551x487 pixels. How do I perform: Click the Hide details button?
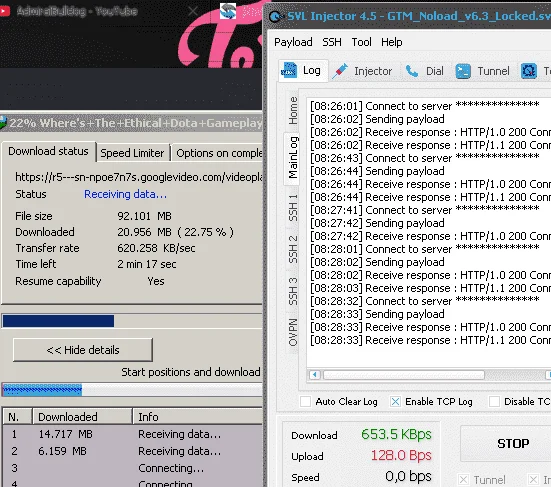(83, 350)
